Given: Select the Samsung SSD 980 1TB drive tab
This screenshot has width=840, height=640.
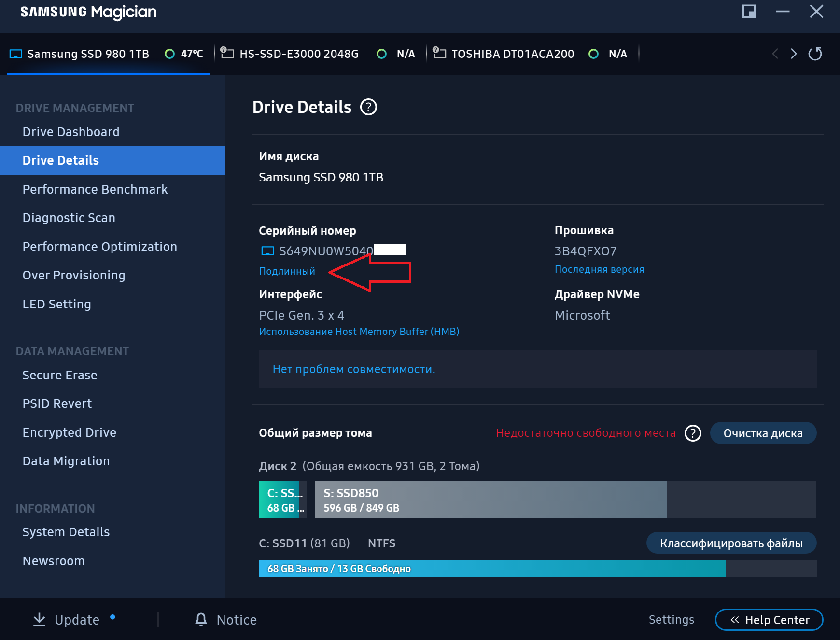Looking at the screenshot, I should (109, 54).
